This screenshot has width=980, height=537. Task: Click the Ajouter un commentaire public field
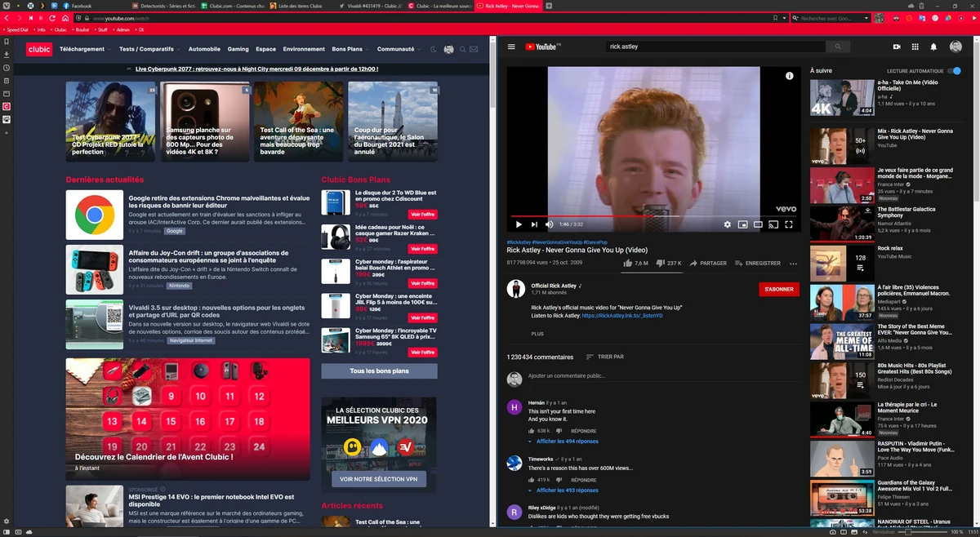663,376
